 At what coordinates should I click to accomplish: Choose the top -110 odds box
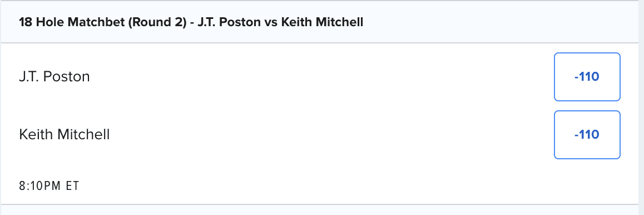coord(587,77)
